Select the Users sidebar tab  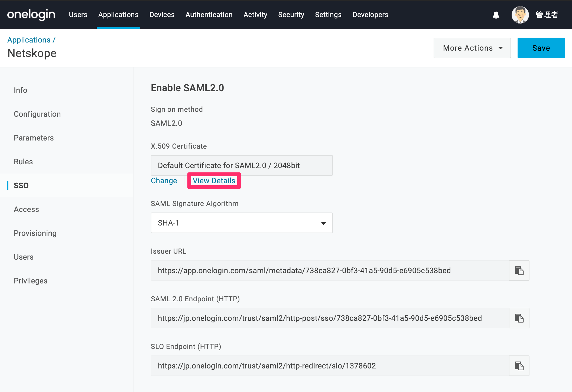(x=24, y=257)
